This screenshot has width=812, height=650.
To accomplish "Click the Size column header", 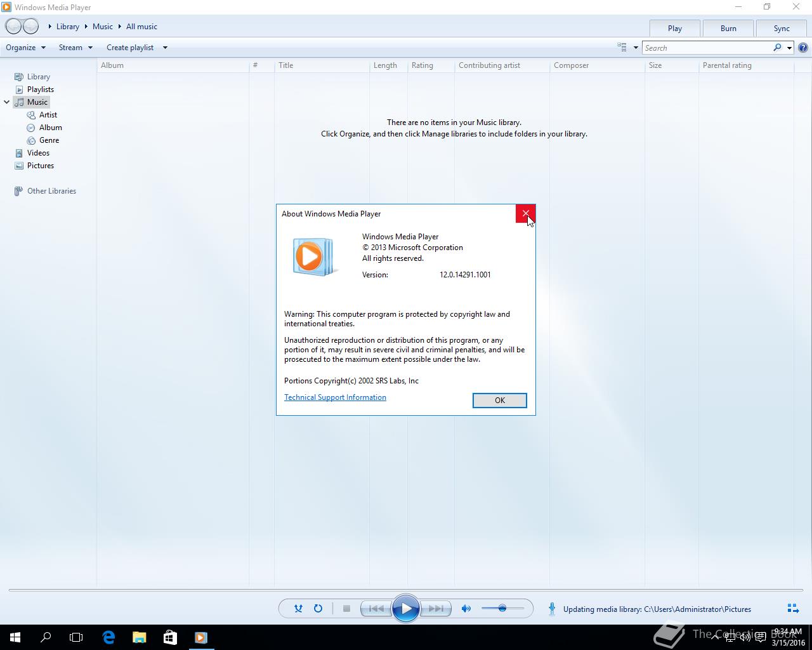I will point(672,65).
